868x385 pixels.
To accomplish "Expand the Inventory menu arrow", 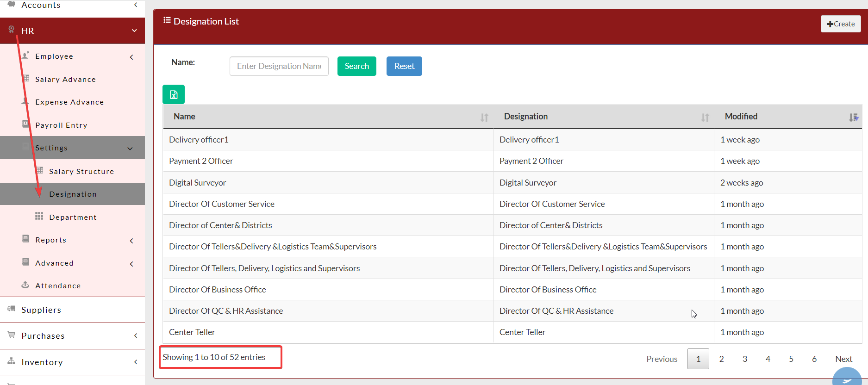I will click(x=136, y=362).
